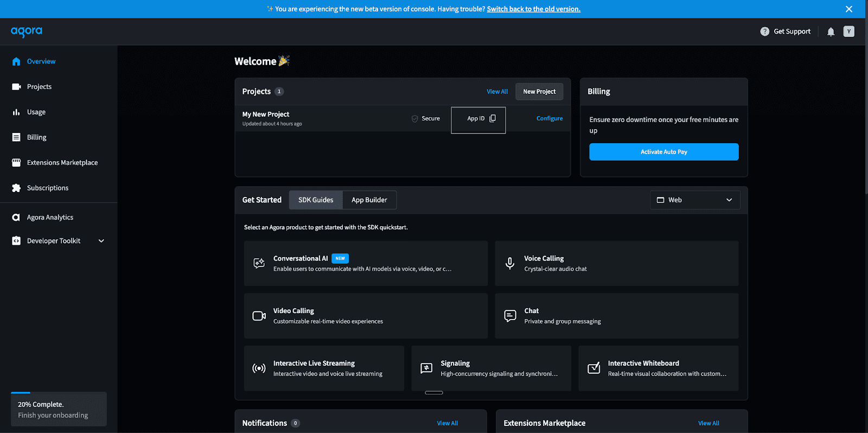868x433 pixels.
Task: Click the 20% Complete onboarding progress card
Action: click(x=59, y=410)
